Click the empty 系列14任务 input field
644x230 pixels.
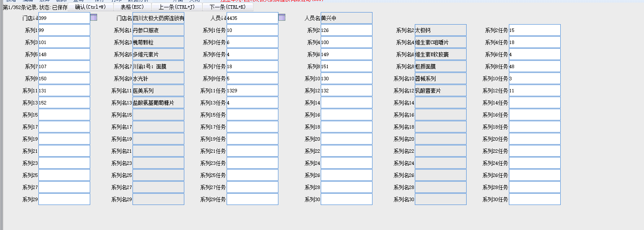[535, 103]
